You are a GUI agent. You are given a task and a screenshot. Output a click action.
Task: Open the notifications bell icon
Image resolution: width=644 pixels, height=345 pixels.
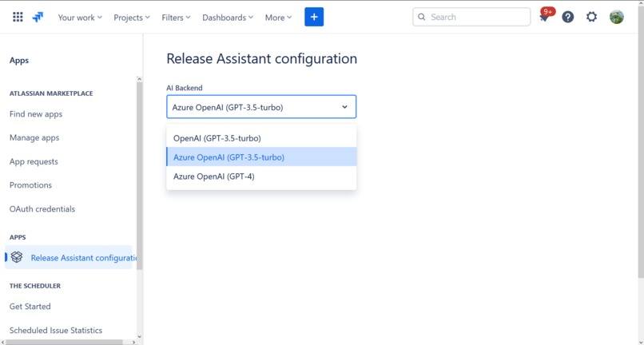tap(545, 17)
